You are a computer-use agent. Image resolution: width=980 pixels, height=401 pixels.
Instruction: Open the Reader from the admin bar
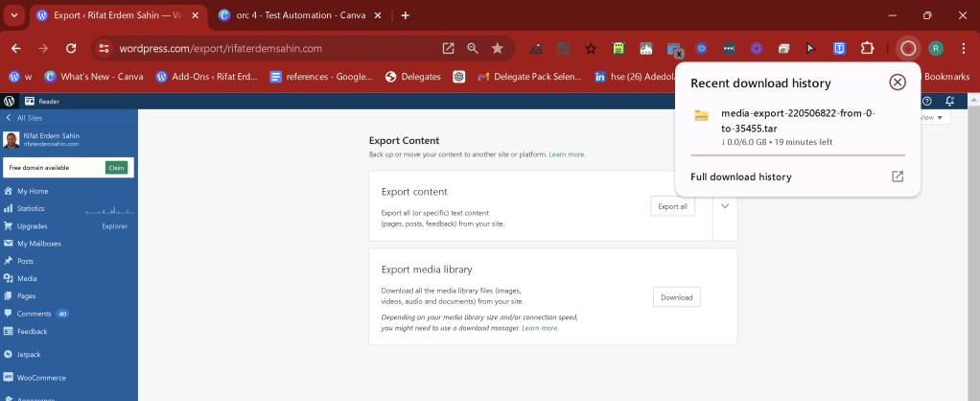click(x=42, y=101)
